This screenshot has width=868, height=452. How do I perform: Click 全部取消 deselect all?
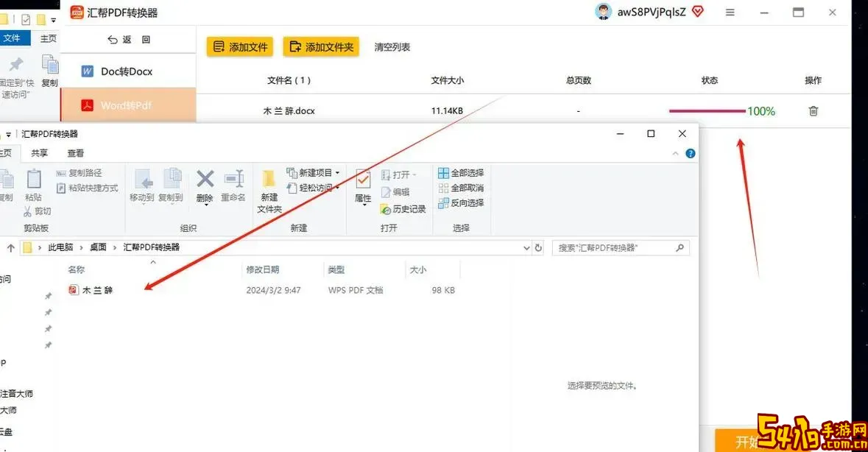[461, 188]
